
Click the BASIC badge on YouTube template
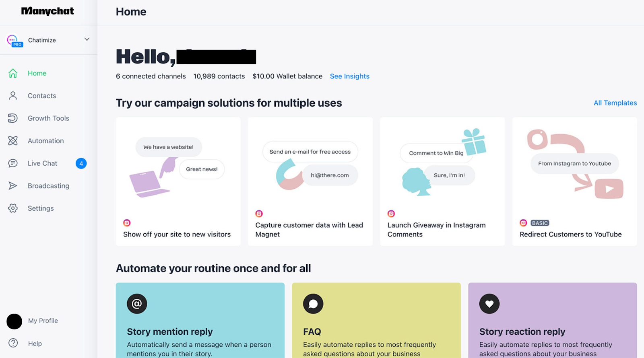(539, 222)
